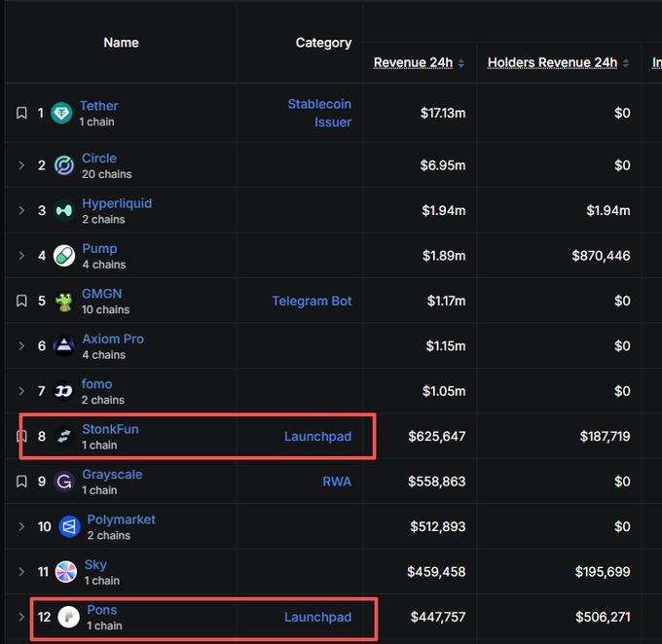Bookmark the GMGN row

[x=21, y=301]
